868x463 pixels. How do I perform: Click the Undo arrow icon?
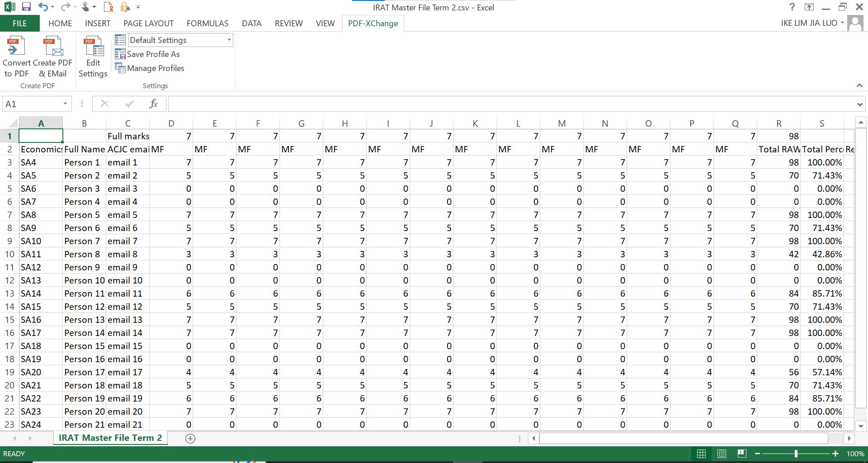tap(43, 7)
